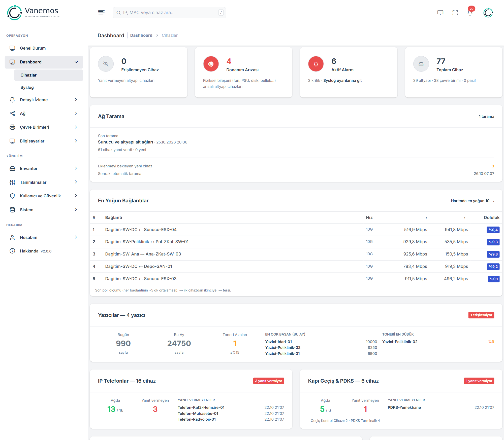Click the %9,4 occupancy badge
The image size is (504, 440).
pyautogui.click(x=493, y=230)
